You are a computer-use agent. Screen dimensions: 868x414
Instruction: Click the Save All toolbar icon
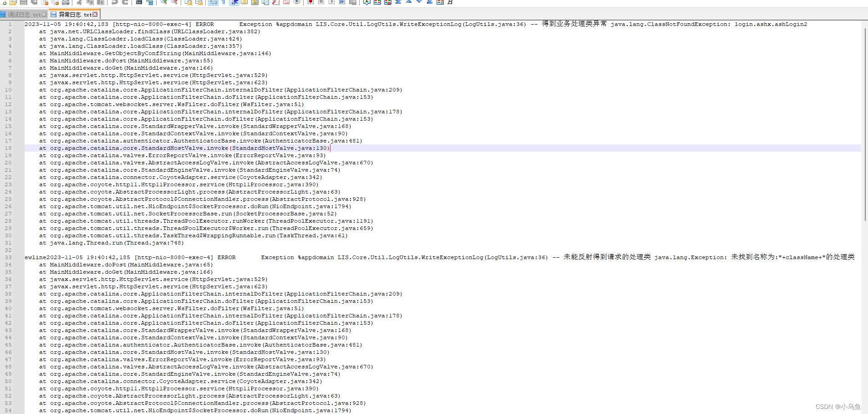34,2
